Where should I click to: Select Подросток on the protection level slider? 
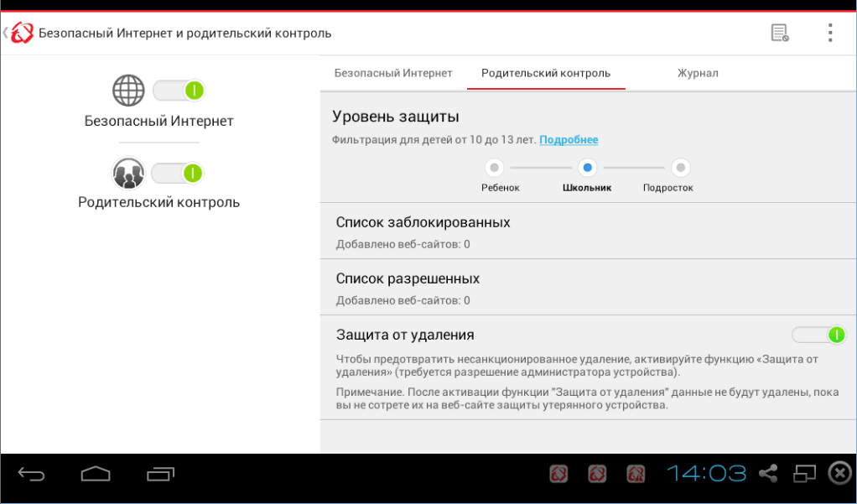(x=679, y=168)
